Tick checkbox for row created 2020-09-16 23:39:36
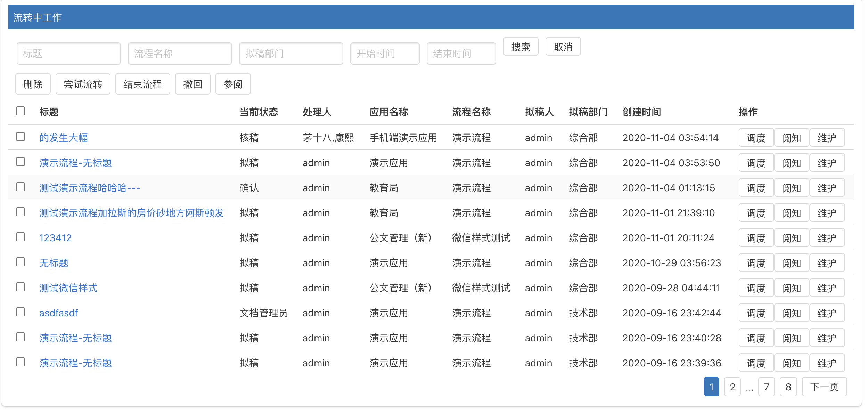 coord(21,362)
